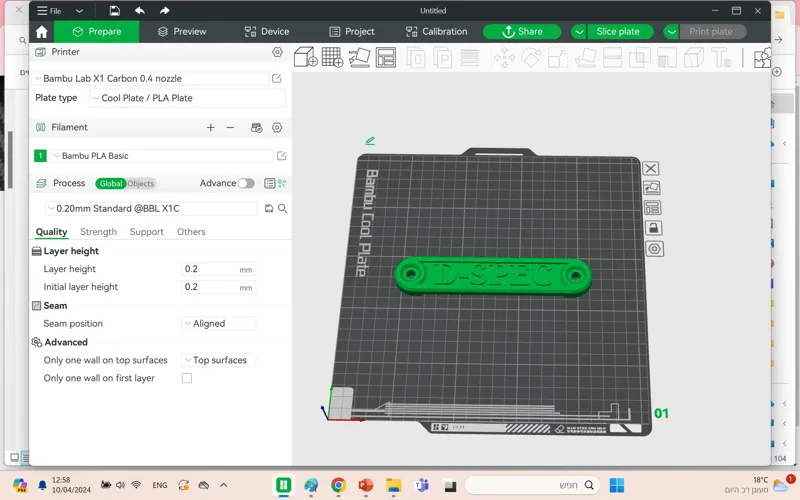
Task: Select the Rotate tool icon
Action: [531, 58]
